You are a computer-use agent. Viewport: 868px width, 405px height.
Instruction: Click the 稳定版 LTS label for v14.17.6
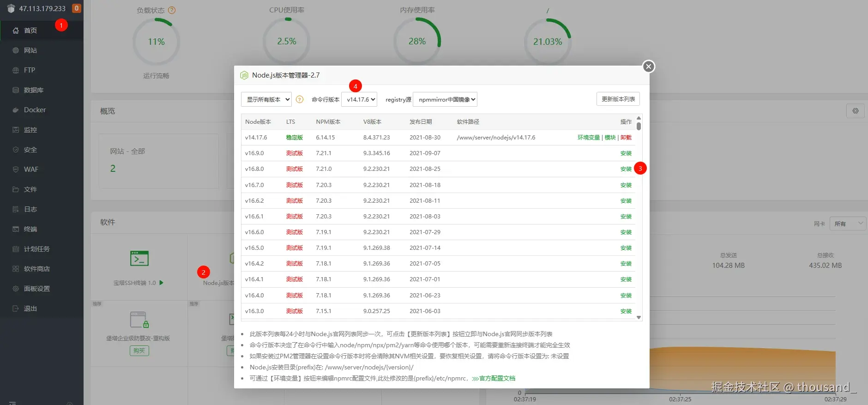coord(295,138)
